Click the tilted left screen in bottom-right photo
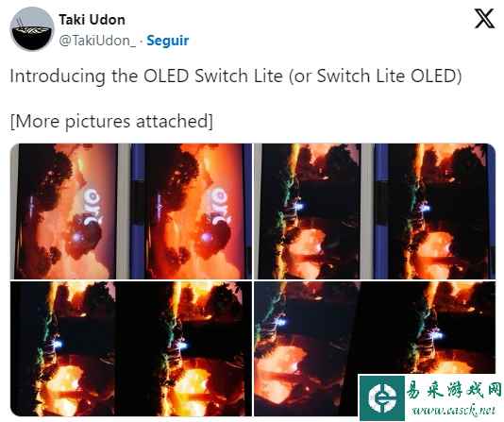Viewport: 504px width, 422px height. pyautogui.click(x=306, y=348)
